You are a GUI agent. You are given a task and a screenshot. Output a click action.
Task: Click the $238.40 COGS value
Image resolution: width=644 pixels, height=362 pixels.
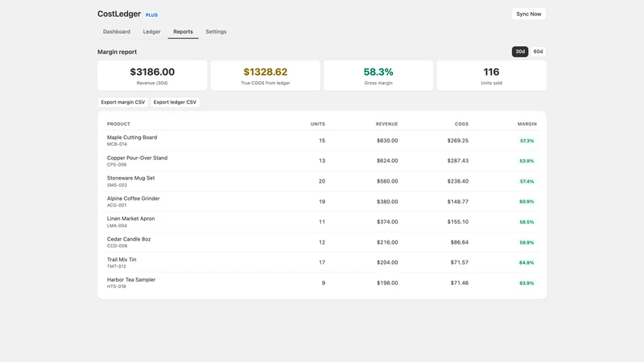tap(458, 182)
